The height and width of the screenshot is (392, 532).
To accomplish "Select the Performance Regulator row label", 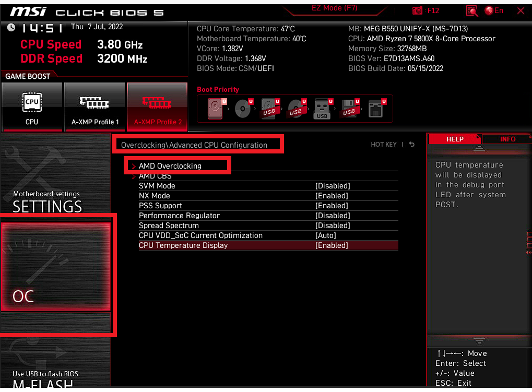I will pyautogui.click(x=179, y=216).
